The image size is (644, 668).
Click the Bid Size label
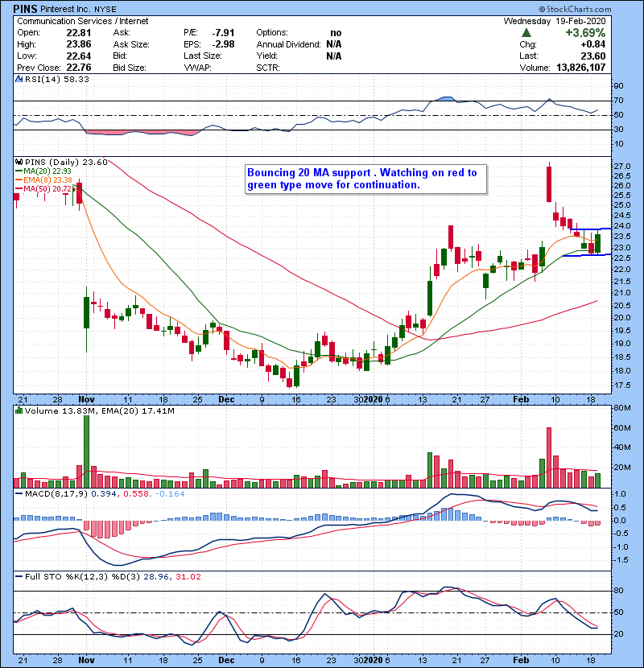(130, 68)
